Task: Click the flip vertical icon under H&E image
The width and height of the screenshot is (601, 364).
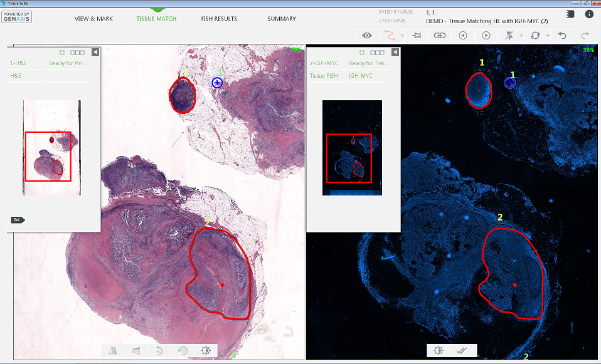Action: pyautogui.click(x=136, y=350)
